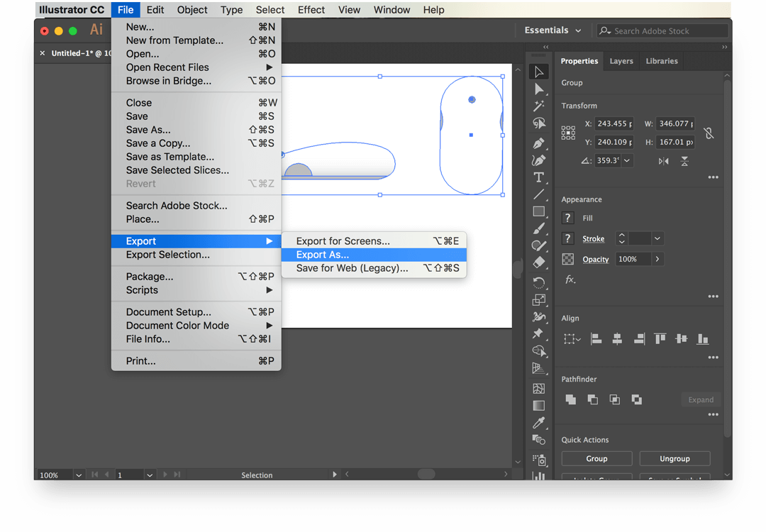Open Transform more options ellipsis
This screenshot has height=532, width=766.
point(714,177)
